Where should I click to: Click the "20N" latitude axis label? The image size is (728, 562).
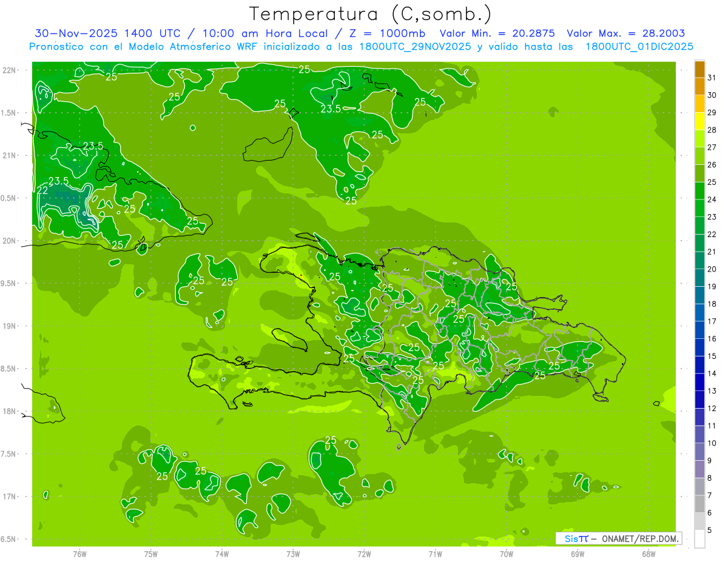9,241
